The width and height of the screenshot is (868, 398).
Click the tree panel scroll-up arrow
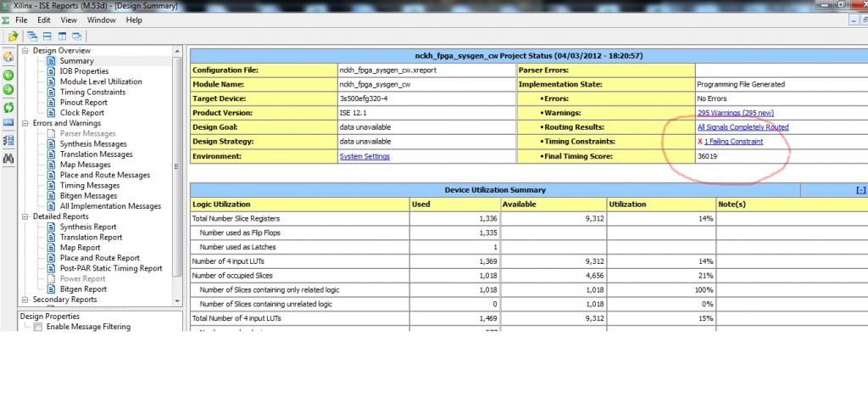(177, 51)
